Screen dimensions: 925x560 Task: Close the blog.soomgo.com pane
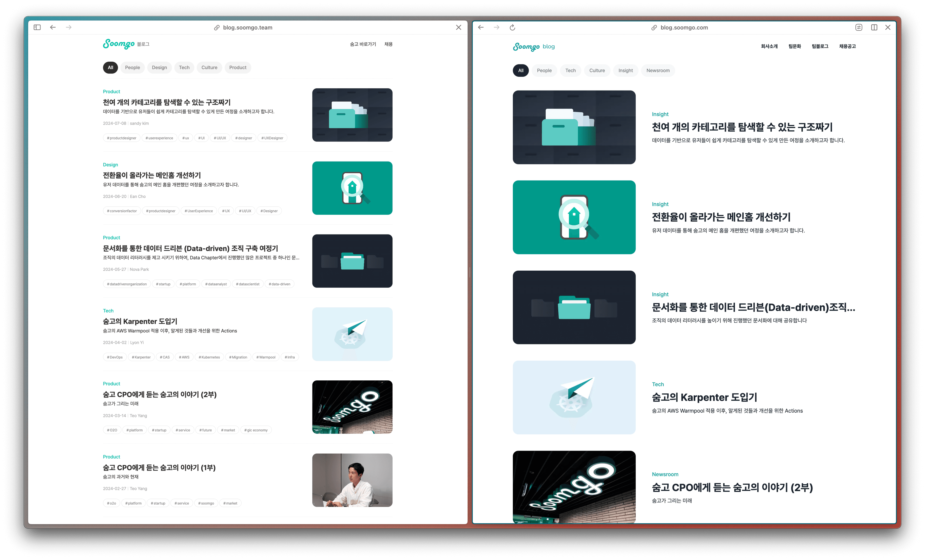pos(888,27)
